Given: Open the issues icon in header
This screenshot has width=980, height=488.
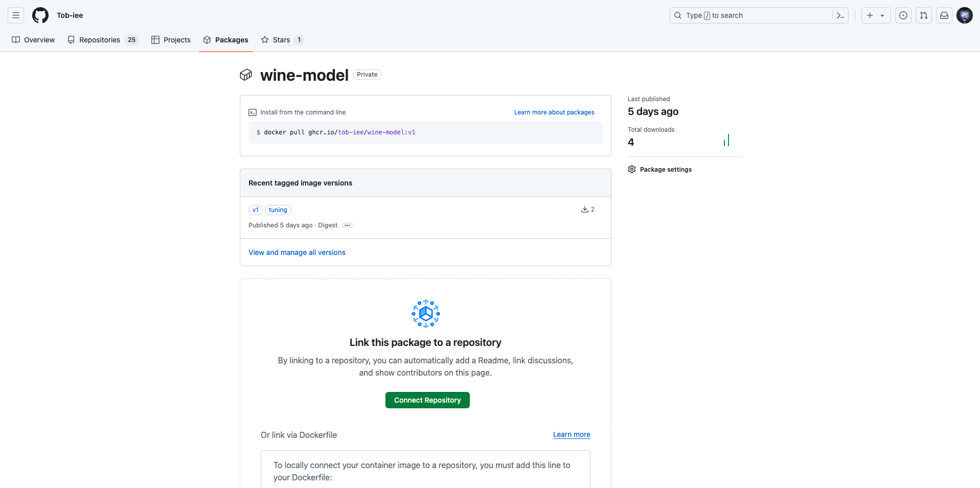Looking at the screenshot, I should (x=903, y=15).
